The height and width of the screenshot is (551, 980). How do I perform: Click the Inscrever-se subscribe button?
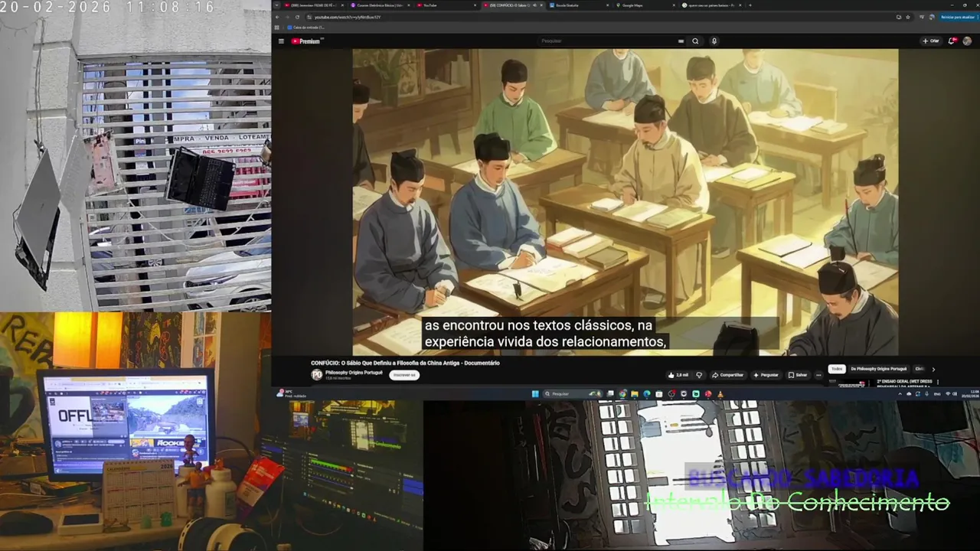click(403, 375)
